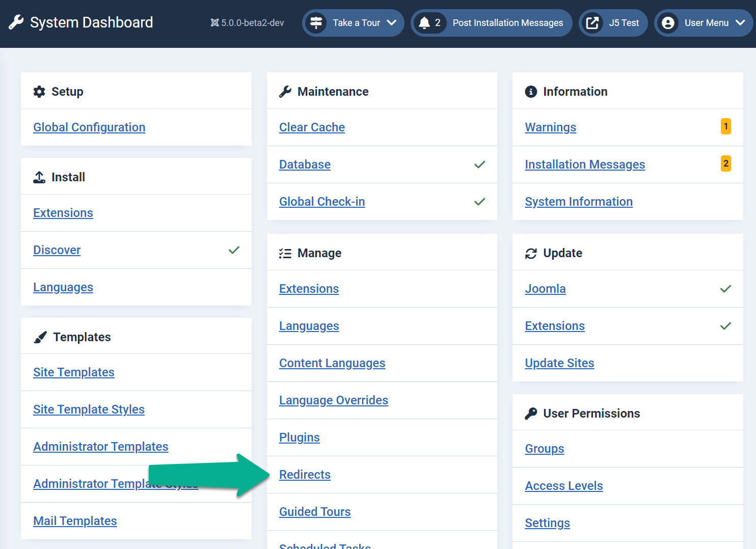Click the key icon in User Permissions header

pos(531,414)
